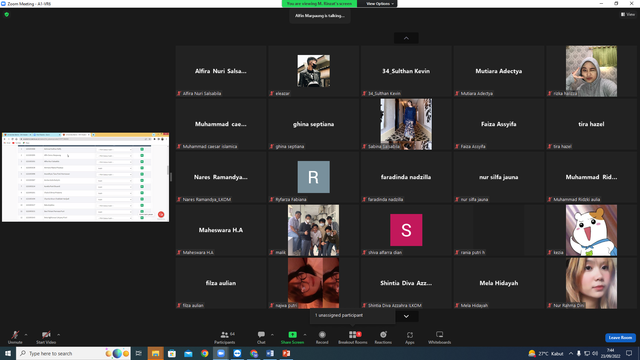Select the Muhammad Ridzki aulia tile
Image resolution: width=640 pixels, height=360 pixels.
click(591, 177)
